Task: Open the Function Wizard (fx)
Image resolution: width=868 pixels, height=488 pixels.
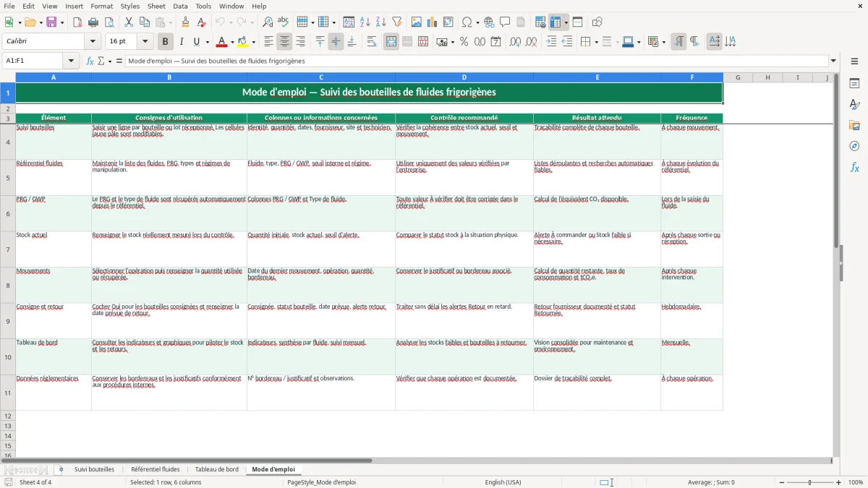Action: coord(90,61)
